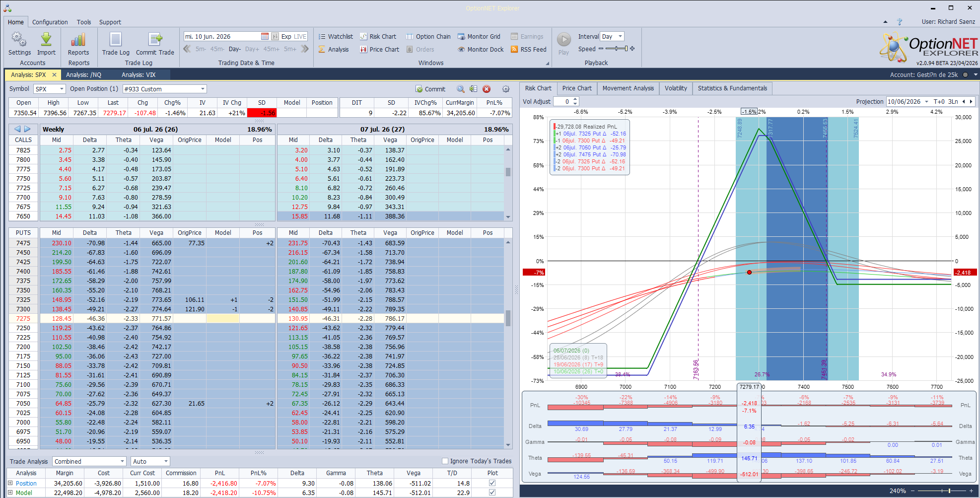Shift projection date back with left arrow
This screenshot has width=980, height=498.
964,101
